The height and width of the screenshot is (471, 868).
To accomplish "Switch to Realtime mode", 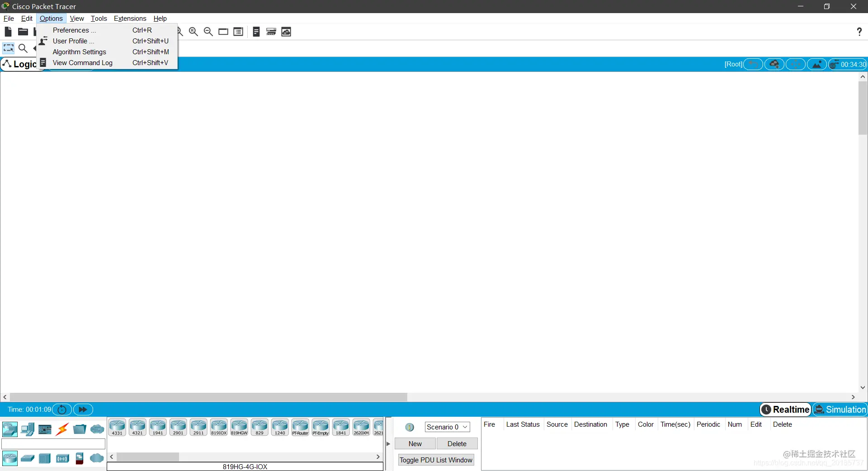I will coord(786,410).
